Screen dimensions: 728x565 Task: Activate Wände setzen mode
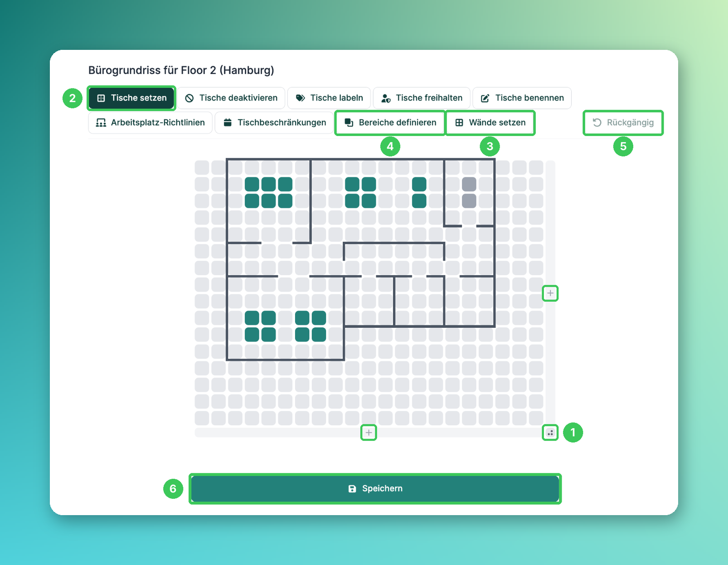click(490, 122)
